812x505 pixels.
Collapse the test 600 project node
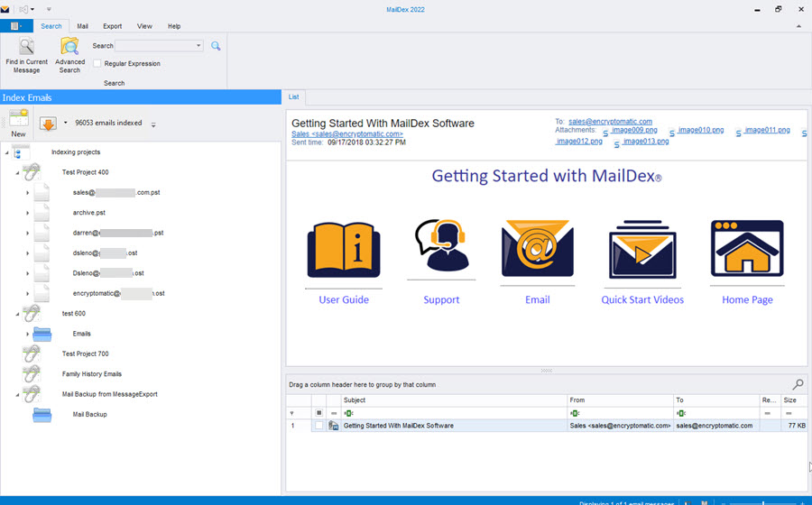17,314
